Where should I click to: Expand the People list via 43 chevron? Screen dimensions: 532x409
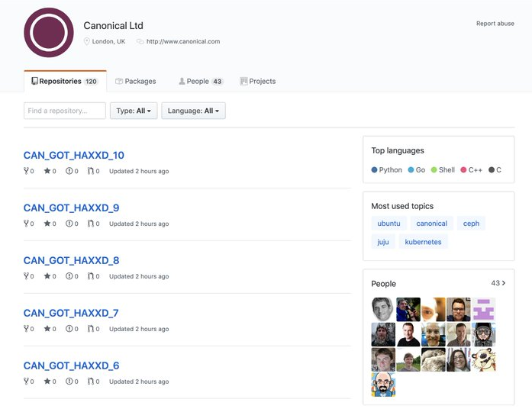tap(498, 283)
